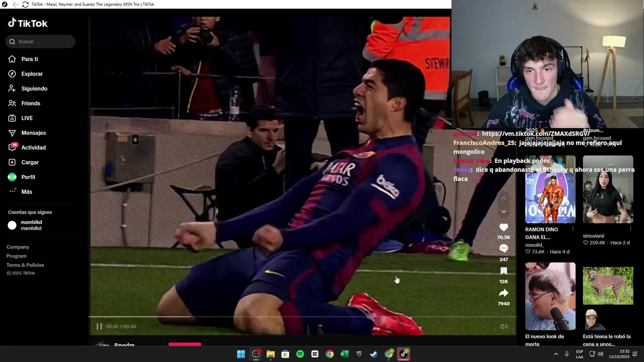Open options menu for RAMON DINO video
This screenshot has width=644, height=362.
pyautogui.click(x=573, y=229)
